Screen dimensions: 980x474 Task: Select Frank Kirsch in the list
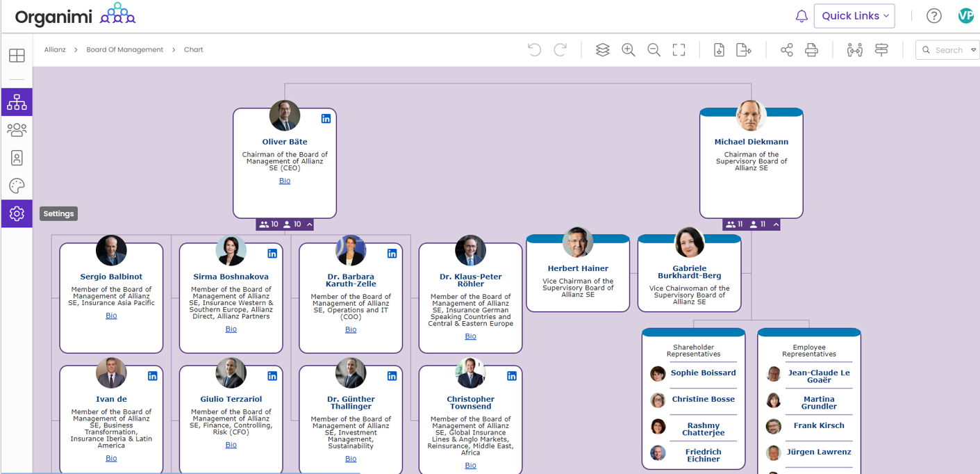coord(819,425)
